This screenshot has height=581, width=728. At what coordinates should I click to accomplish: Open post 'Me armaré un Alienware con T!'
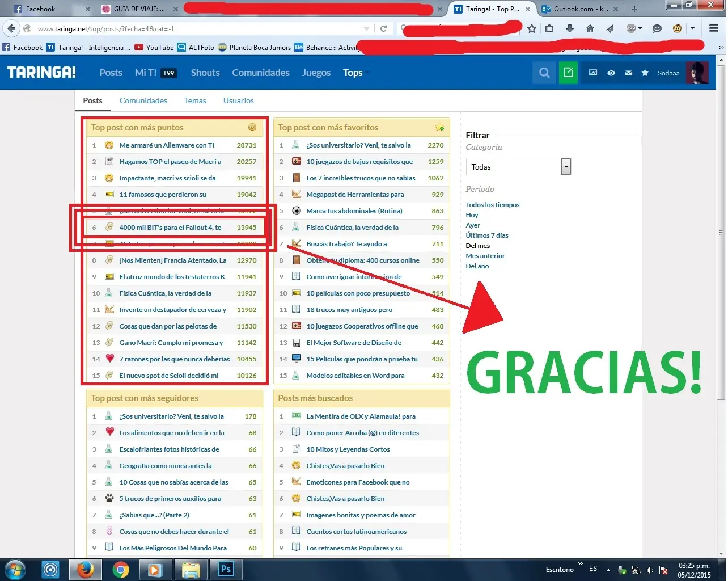pos(167,145)
